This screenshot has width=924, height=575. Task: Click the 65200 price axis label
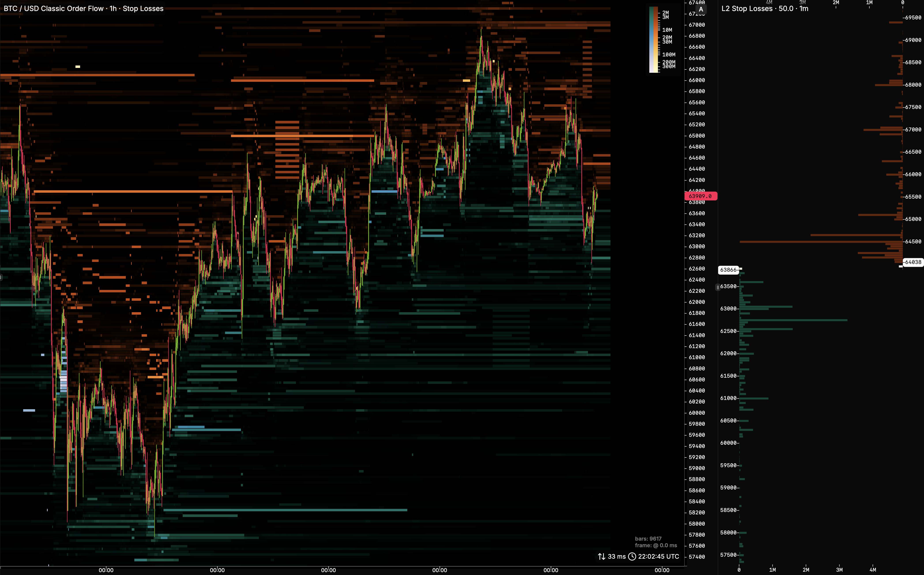point(697,125)
